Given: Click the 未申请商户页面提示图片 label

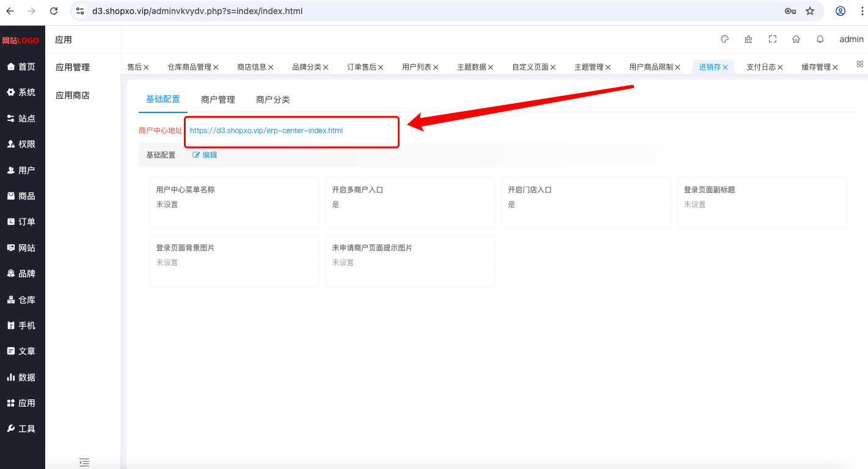Looking at the screenshot, I should click(x=373, y=248).
